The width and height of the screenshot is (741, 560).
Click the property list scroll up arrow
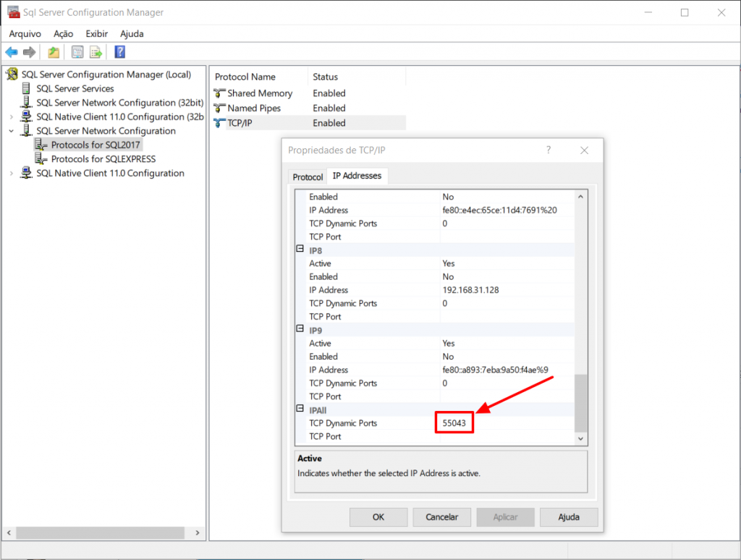581,196
